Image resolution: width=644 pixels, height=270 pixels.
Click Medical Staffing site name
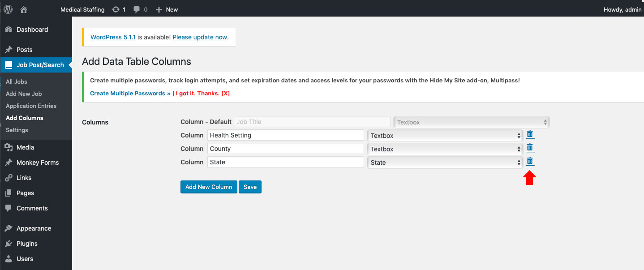(x=82, y=9)
